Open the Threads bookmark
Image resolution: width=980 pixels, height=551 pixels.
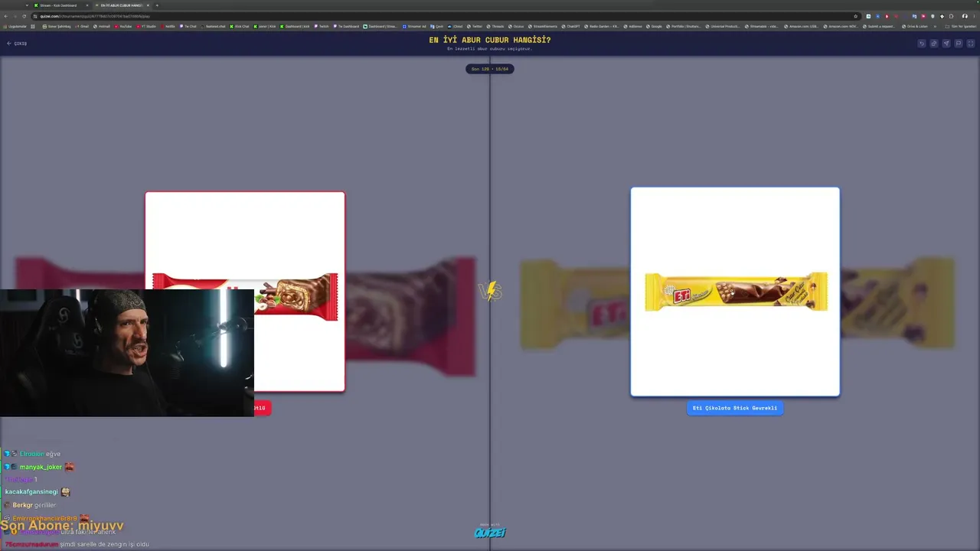click(x=495, y=26)
